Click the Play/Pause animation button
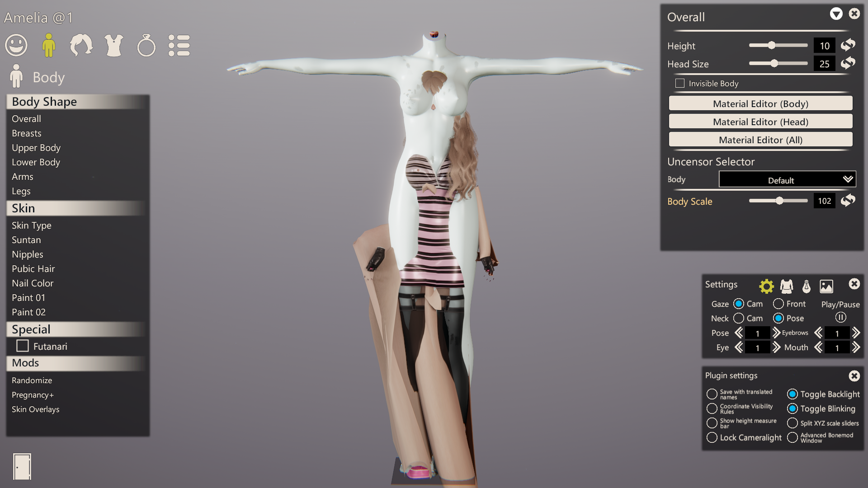Viewport: 868px width, 488px height. tap(841, 317)
